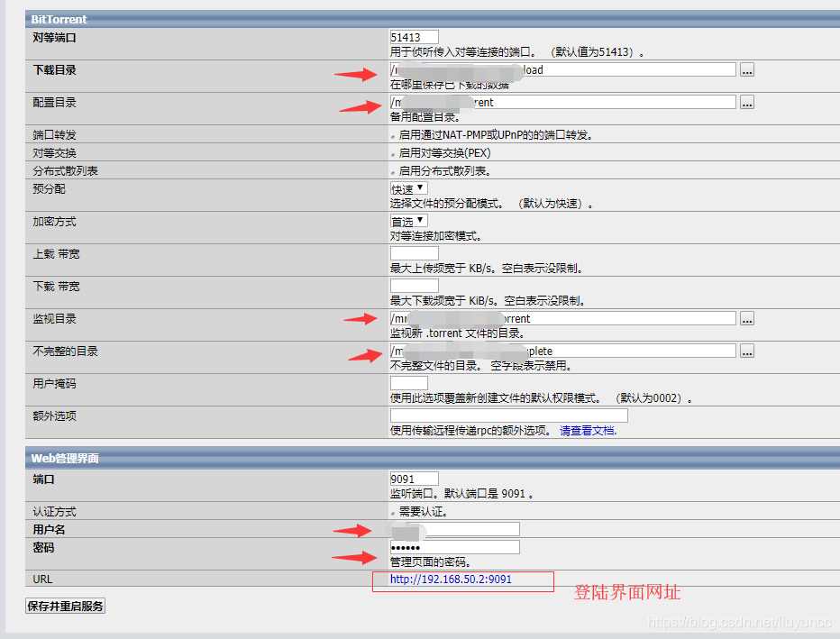Toggle the 端口转发 NAT-PMP/UPnP checkbox
840x639 pixels.
pyautogui.click(x=393, y=137)
